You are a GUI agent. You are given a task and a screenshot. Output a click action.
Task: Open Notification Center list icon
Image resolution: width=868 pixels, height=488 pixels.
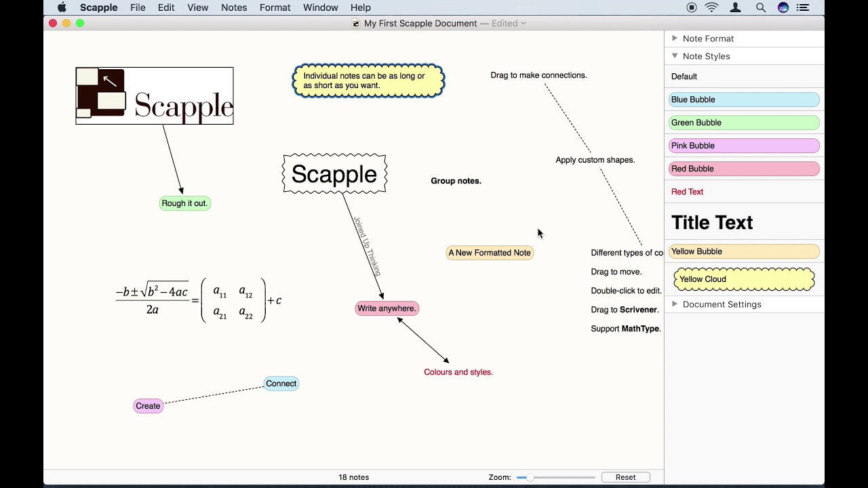point(804,7)
